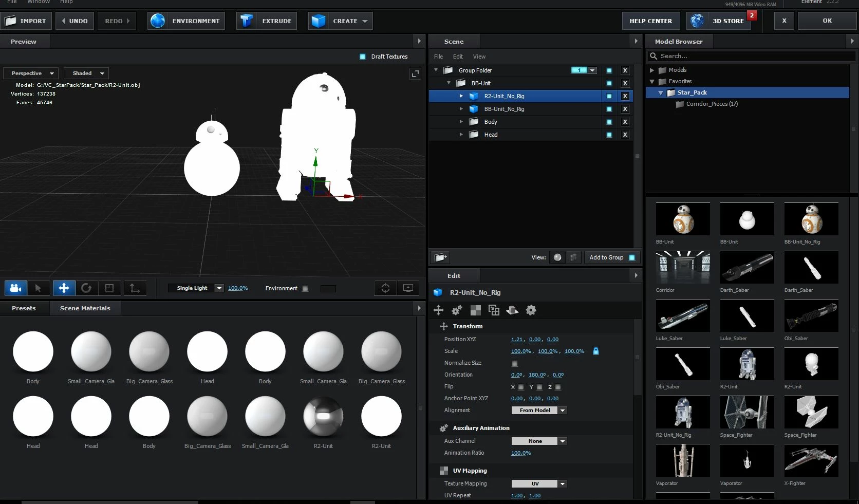
Task: Delete the Group Folder using its X icon
Action: pos(625,70)
